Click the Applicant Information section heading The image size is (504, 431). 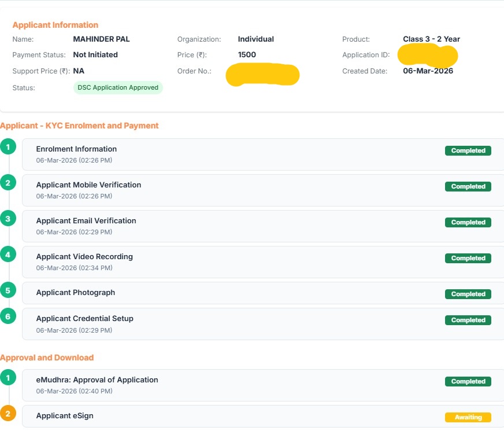(55, 25)
